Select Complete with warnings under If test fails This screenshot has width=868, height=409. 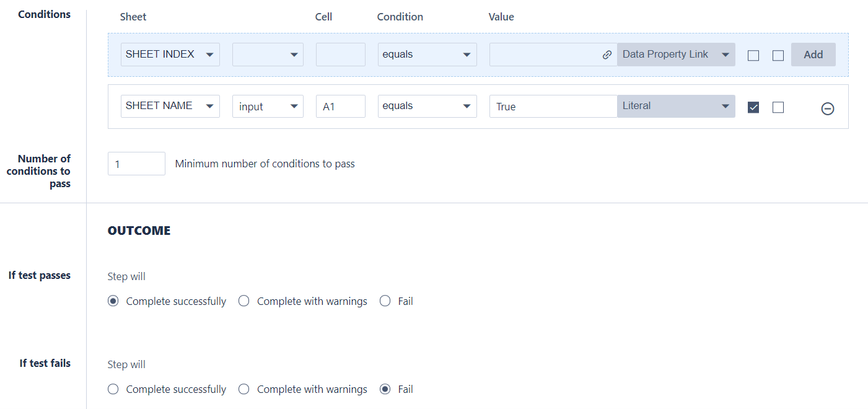[x=244, y=389]
